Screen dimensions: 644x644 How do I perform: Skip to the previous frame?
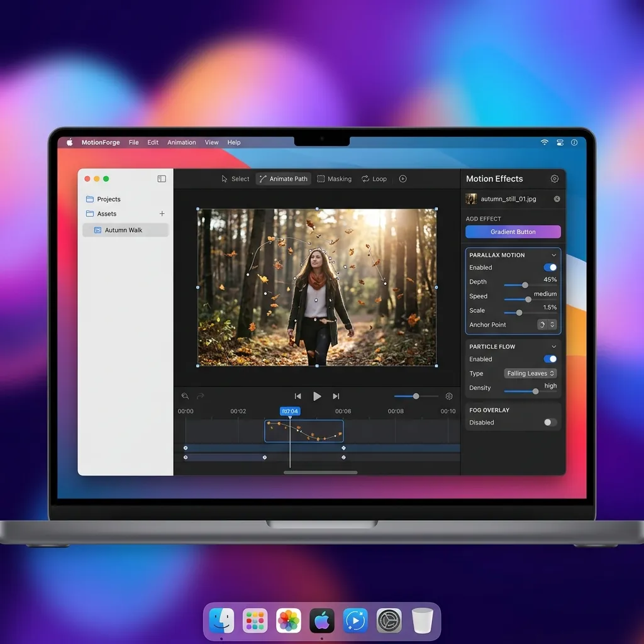(297, 396)
